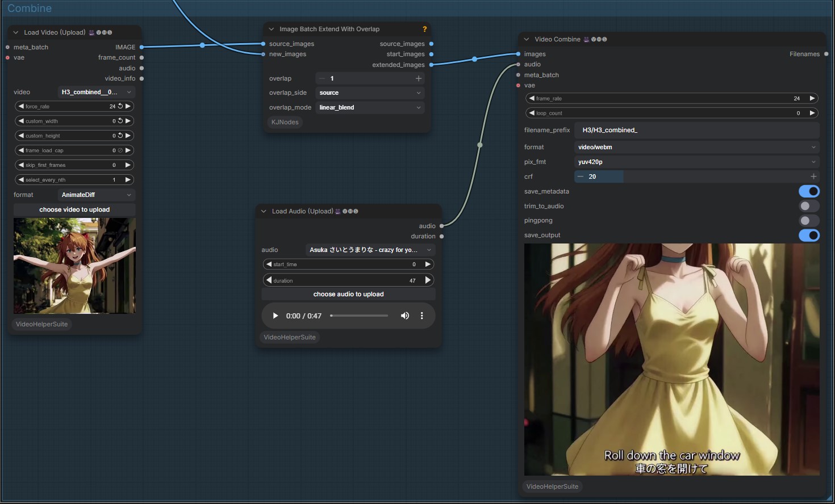Open the video file dropdown H3_combined
The height and width of the screenshot is (504, 835).
coord(97,92)
